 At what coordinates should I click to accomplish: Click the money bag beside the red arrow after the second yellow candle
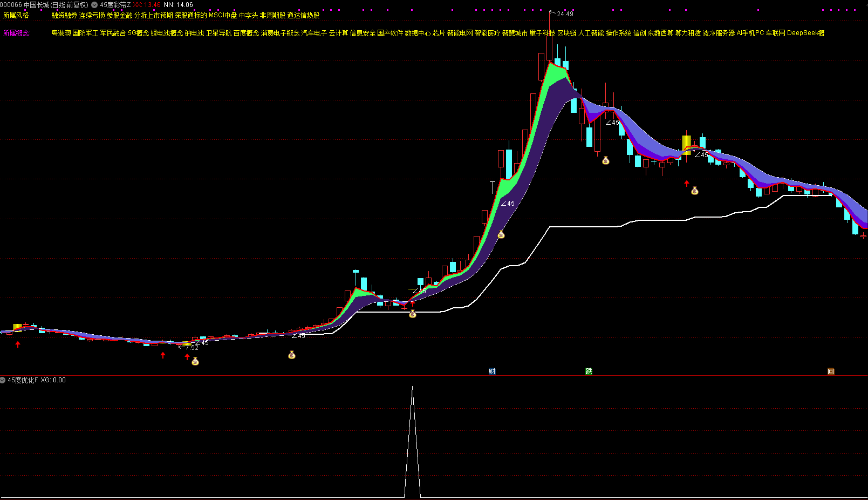click(695, 191)
